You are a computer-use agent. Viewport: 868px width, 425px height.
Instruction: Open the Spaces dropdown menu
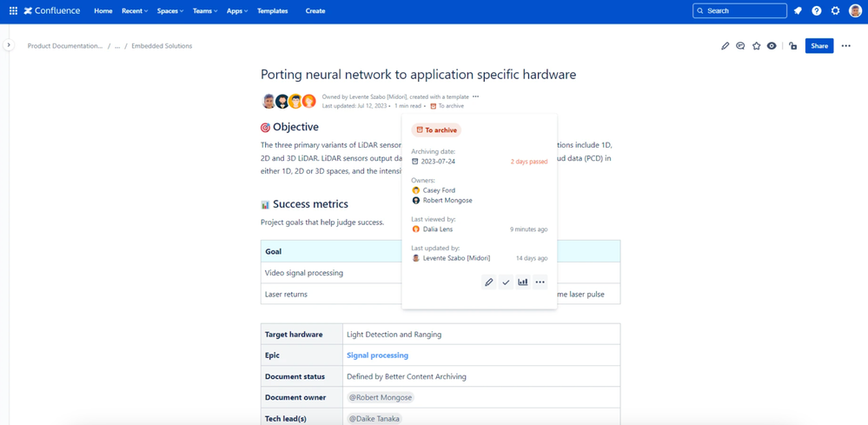(170, 10)
